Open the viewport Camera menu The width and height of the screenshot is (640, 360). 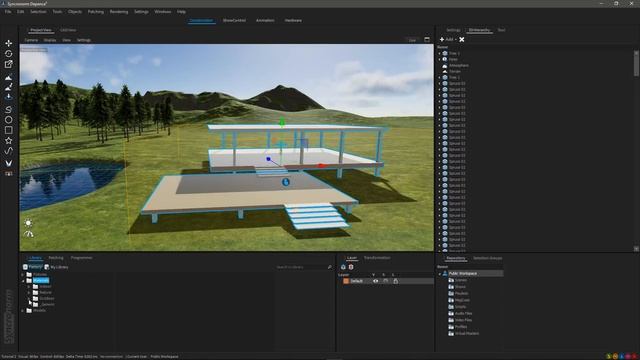pyautogui.click(x=31, y=40)
